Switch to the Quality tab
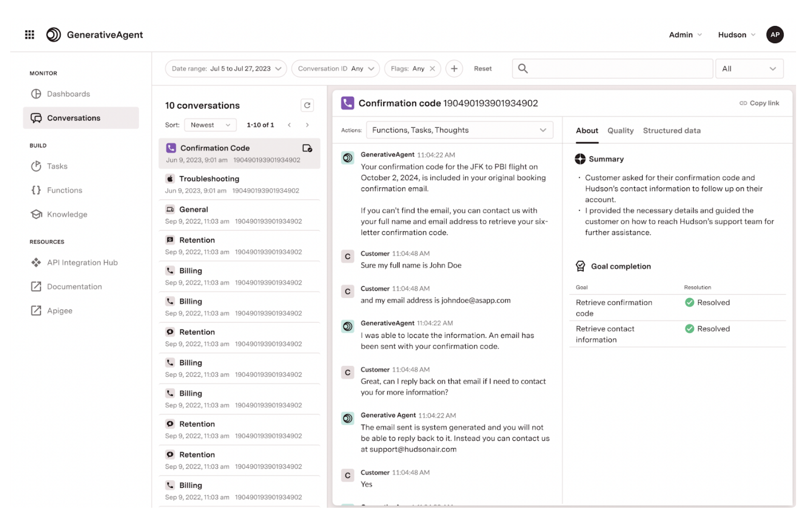The width and height of the screenshot is (812, 522). coord(620,131)
